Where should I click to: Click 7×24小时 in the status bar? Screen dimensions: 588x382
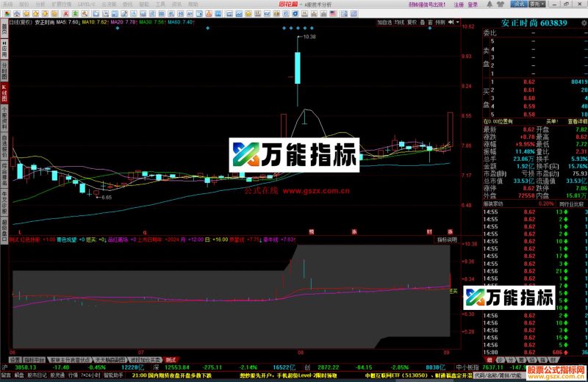(x=91, y=375)
